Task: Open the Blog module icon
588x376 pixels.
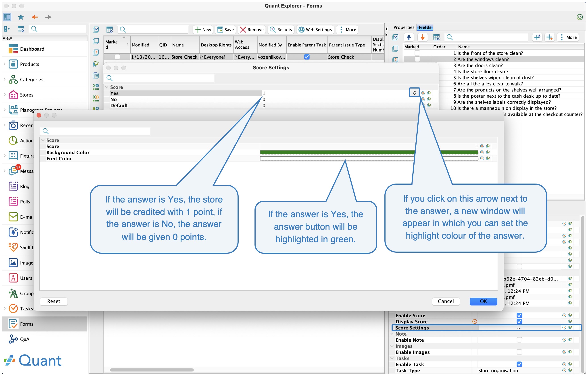Action: point(13,186)
